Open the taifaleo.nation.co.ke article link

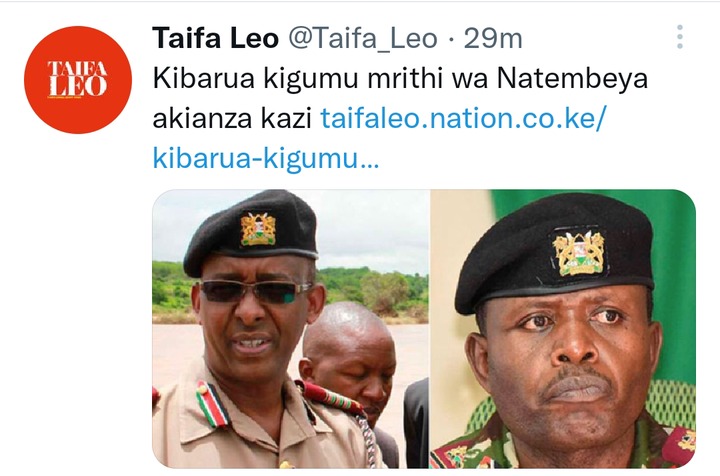pos(463,118)
